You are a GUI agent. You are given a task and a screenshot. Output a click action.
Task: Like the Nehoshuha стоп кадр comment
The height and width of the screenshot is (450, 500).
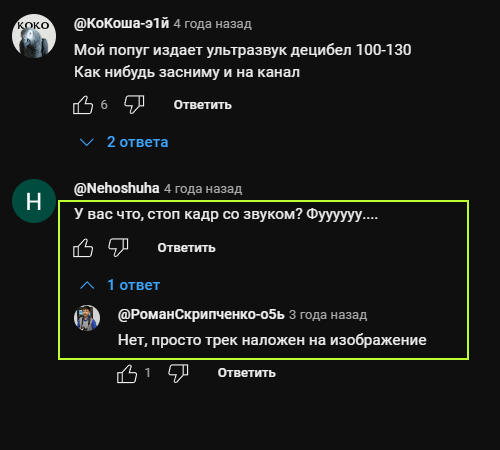coord(83,248)
